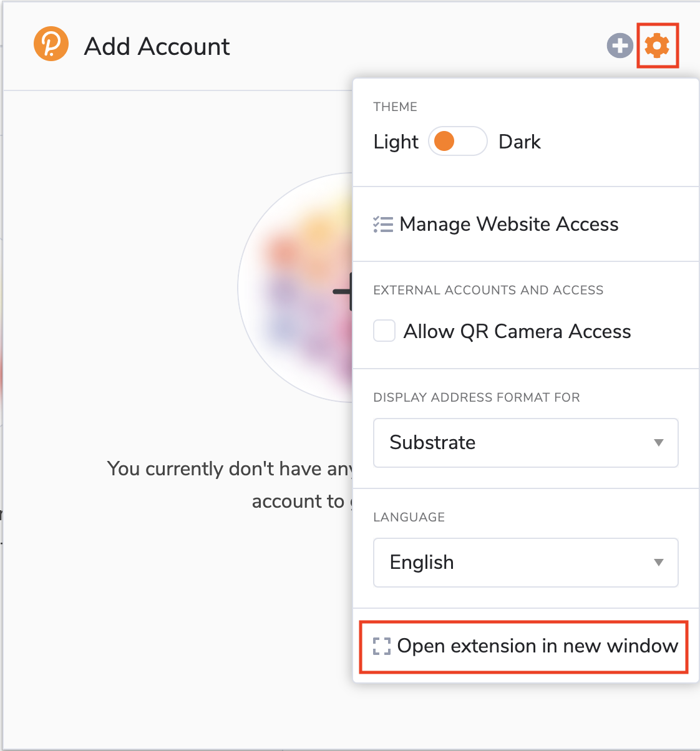Click the fullscreen brackets icon beside Open extension
Screen dimensions: 700x751
[382, 646]
